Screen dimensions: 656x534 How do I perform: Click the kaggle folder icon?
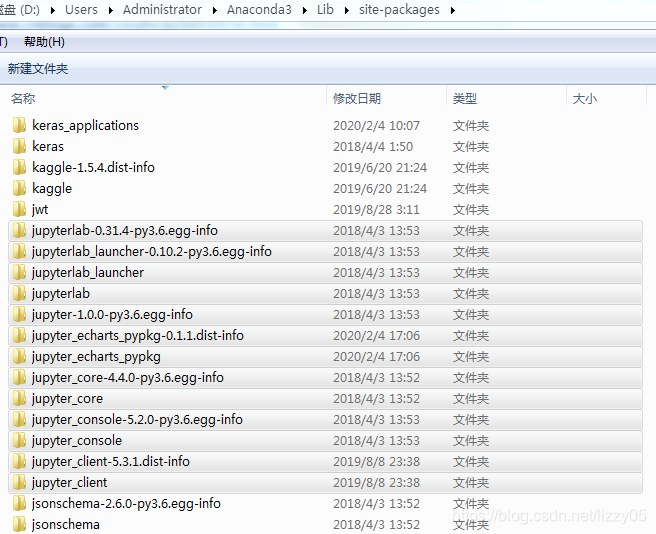(19, 188)
